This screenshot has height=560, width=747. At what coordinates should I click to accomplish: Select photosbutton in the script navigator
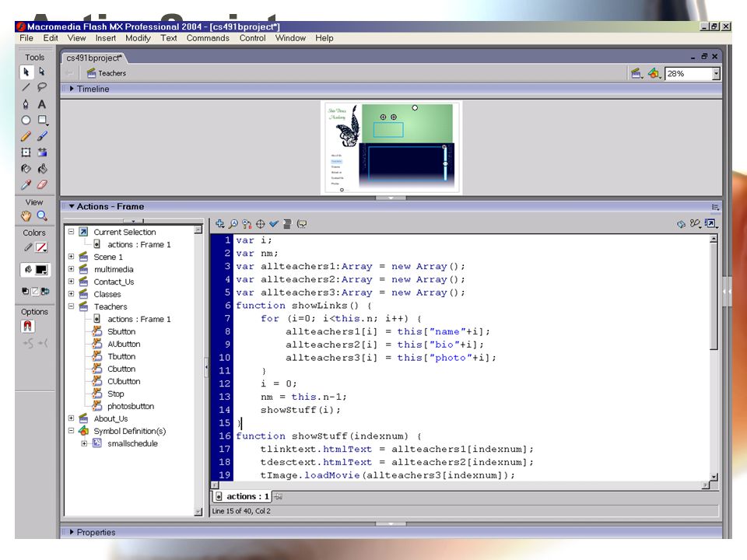click(x=131, y=406)
